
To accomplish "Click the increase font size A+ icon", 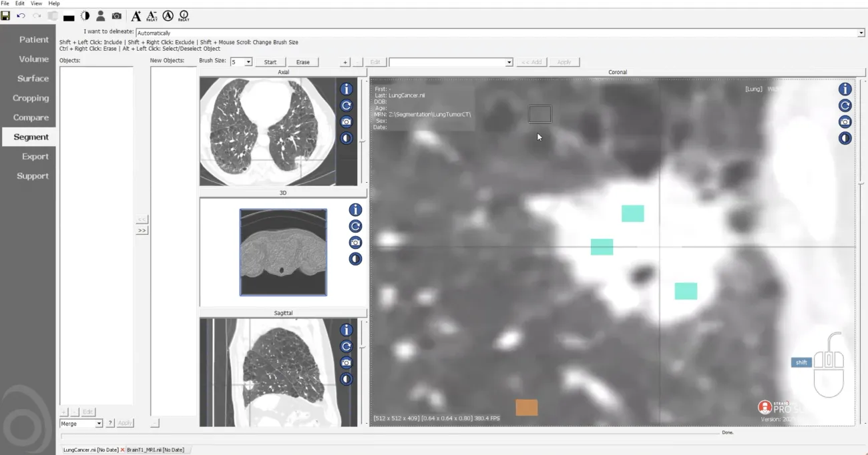I will click(x=136, y=16).
